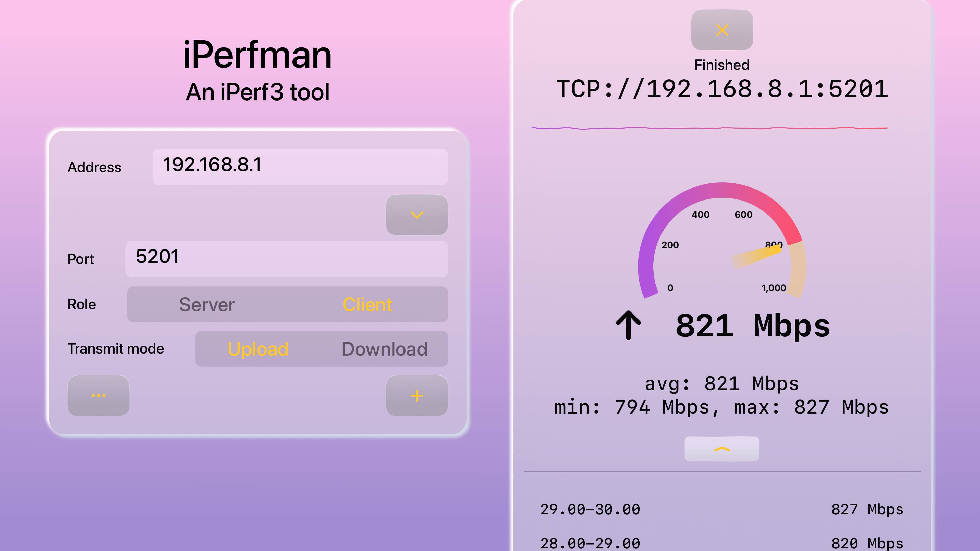Image resolution: width=980 pixels, height=551 pixels.
Task: Expand address options with the down chevron
Action: (x=416, y=215)
